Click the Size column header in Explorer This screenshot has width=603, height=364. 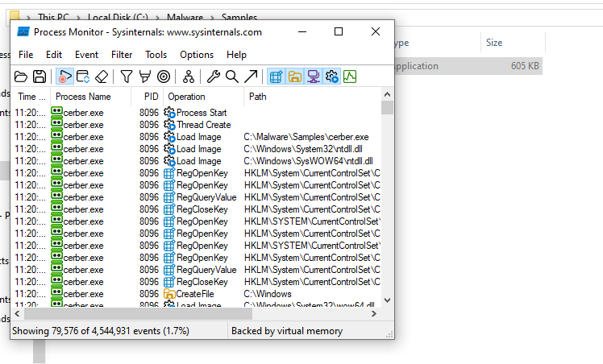pos(513,43)
